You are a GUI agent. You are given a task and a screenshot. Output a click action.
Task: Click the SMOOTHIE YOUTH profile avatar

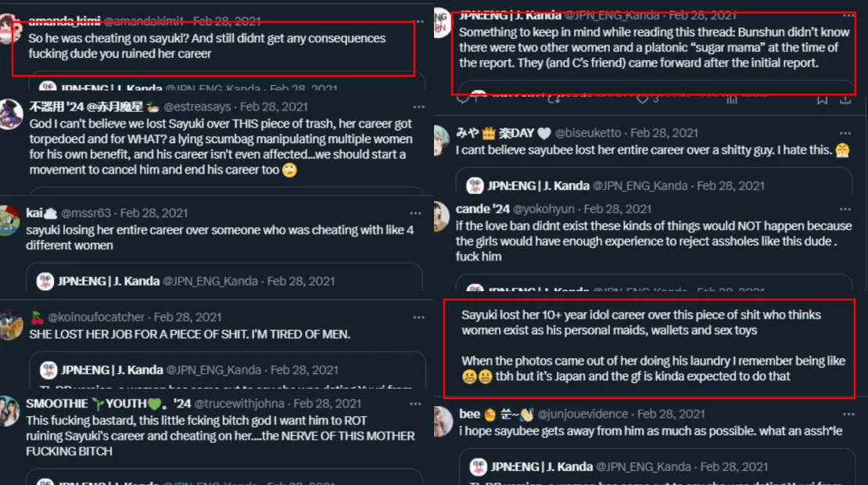(x=9, y=411)
